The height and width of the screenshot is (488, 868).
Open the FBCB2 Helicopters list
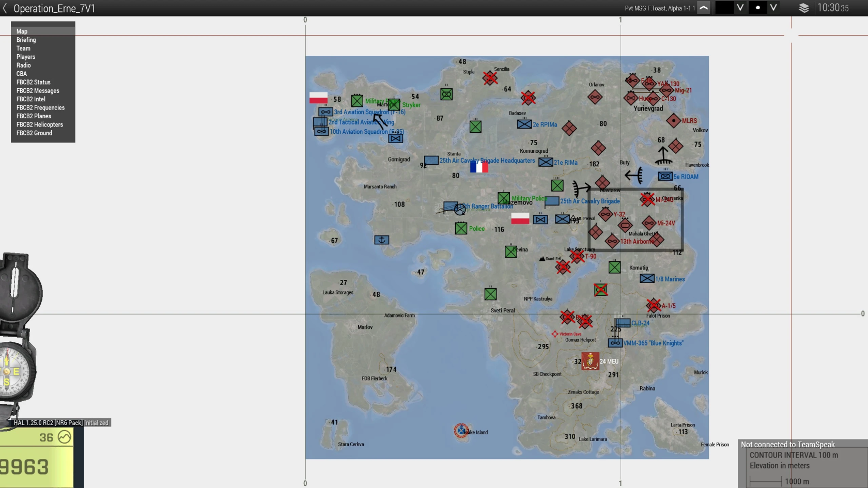pyautogui.click(x=39, y=124)
